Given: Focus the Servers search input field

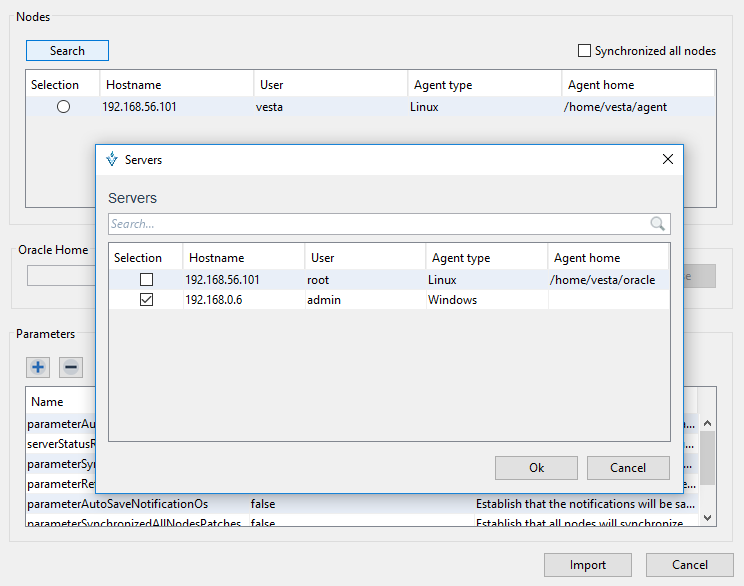Looking at the screenshot, I should tap(378, 224).
